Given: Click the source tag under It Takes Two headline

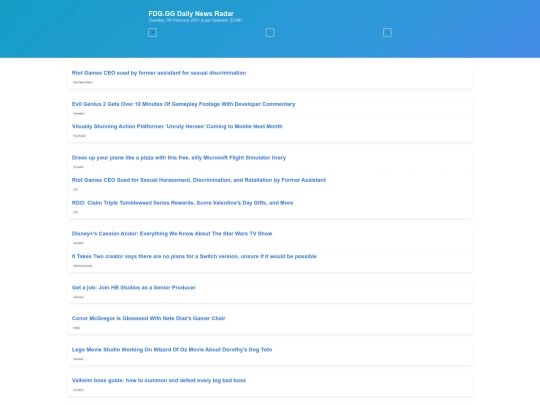Looking at the screenshot, I should (x=83, y=266).
